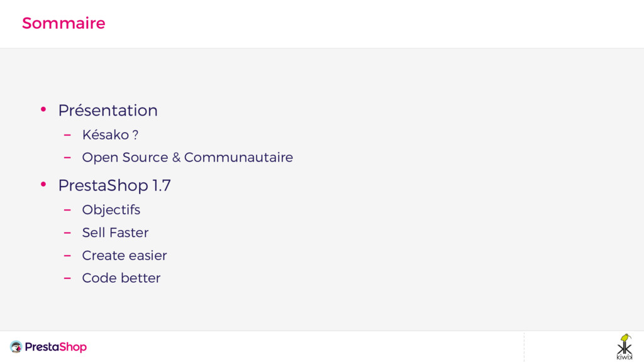Click the pink dash before Sell Faster
644x362 pixels.
coord(67,233)
